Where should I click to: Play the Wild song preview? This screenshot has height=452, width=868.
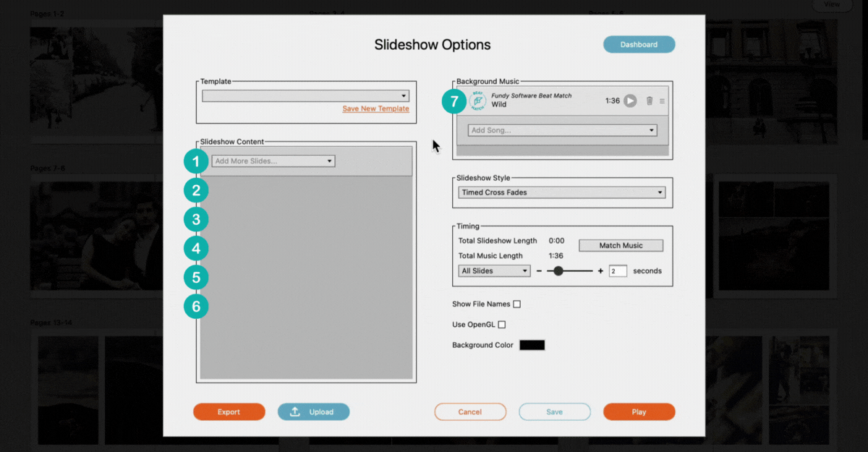pyautogui.click(x=630, y=101)
